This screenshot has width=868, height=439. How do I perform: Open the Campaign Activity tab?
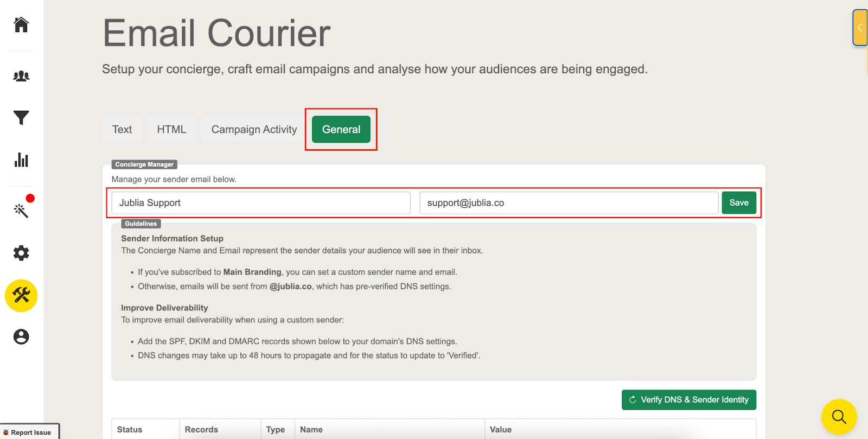(254, 129)
